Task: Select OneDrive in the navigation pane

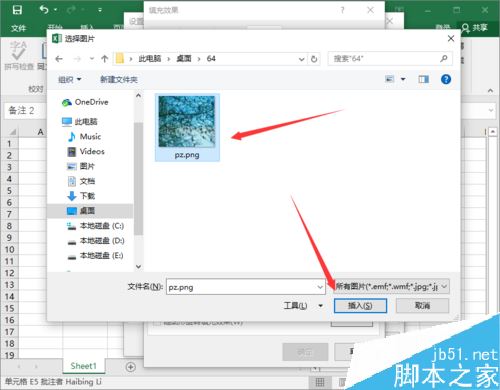Action: (85, 102)
